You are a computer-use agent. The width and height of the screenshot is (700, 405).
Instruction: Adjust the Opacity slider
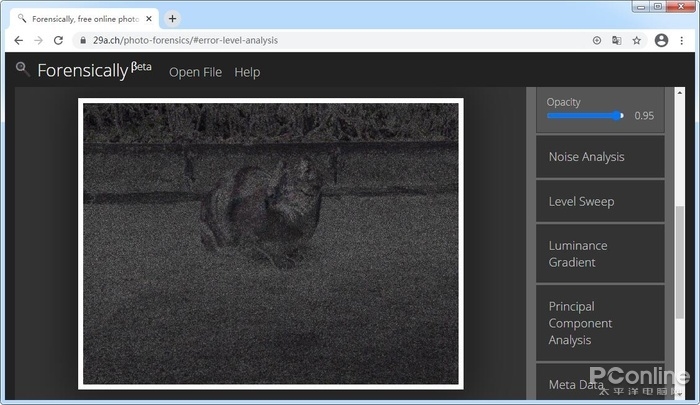[585, 116]
